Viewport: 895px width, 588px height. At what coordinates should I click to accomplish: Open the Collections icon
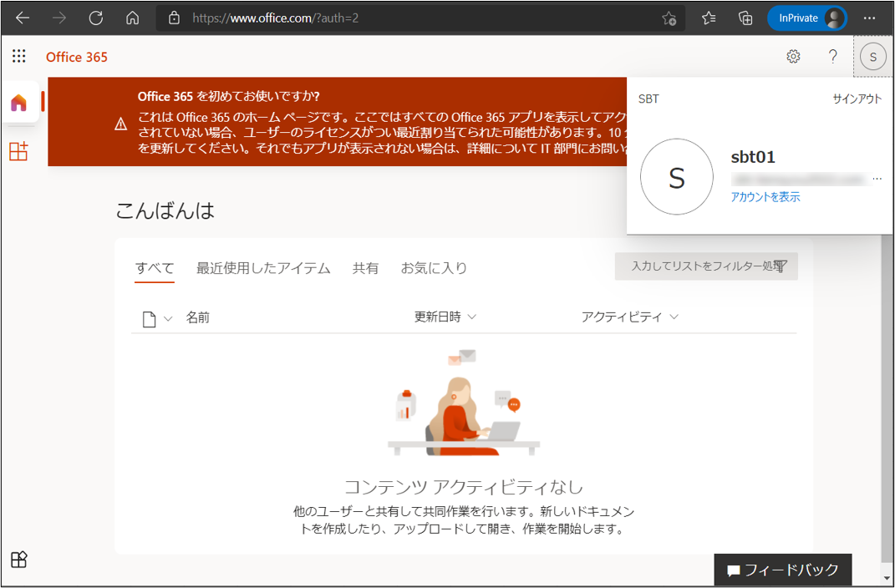click(745, 18)
